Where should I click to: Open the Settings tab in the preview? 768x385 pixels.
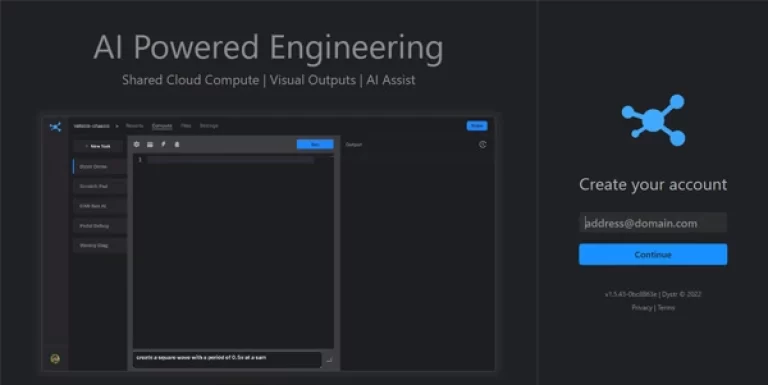[209, 126]
